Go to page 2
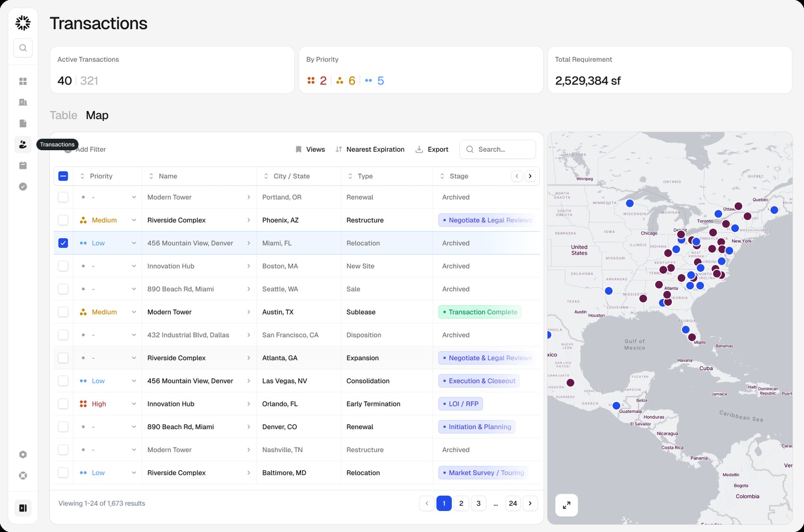This screenshot has width=804, height=532. point(461,503)
